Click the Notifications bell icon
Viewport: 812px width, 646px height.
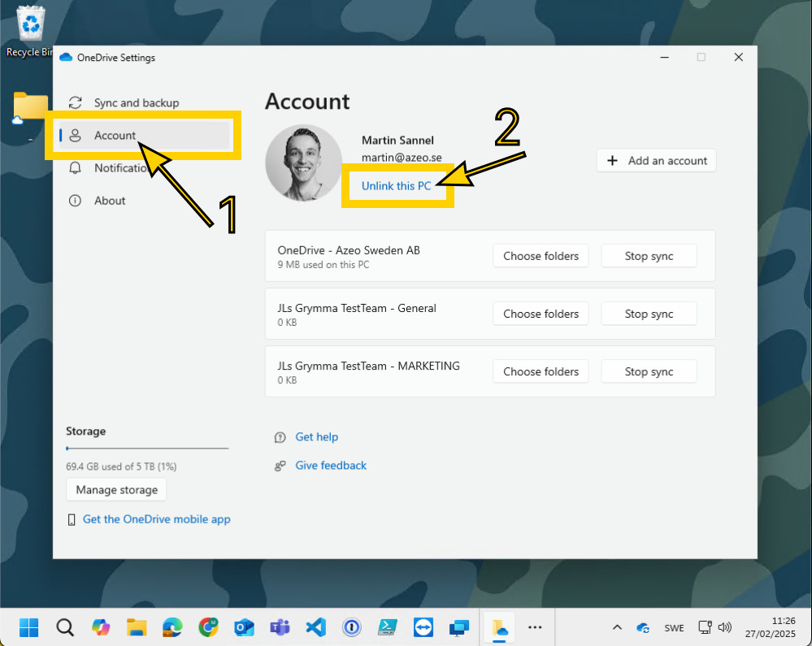[76, 167]
